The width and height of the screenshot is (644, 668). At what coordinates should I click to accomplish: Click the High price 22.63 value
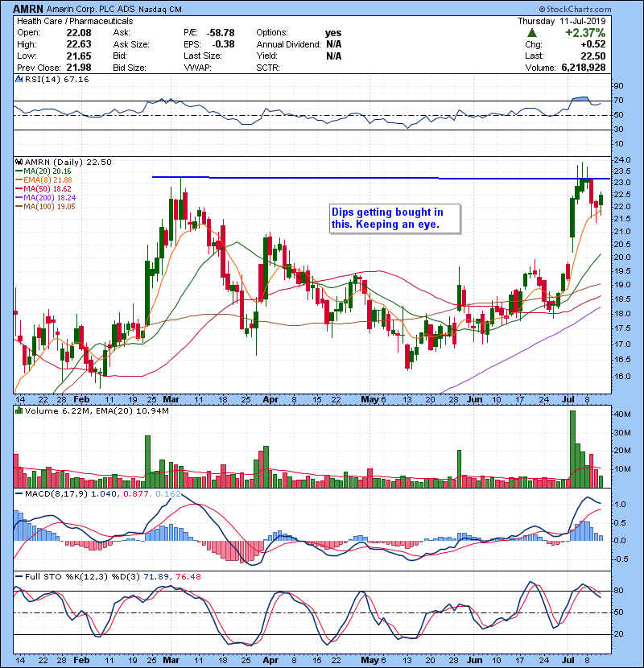point(78,44)
